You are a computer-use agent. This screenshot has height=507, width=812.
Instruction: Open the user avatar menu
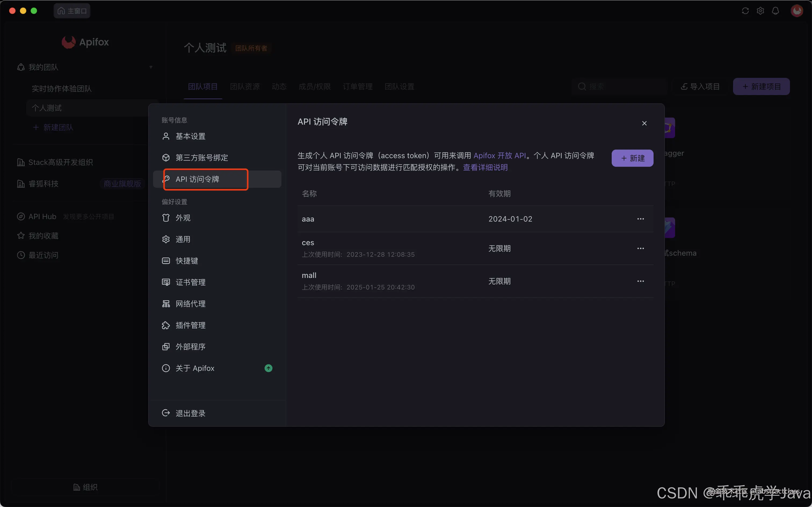click(x=797, y=10)
